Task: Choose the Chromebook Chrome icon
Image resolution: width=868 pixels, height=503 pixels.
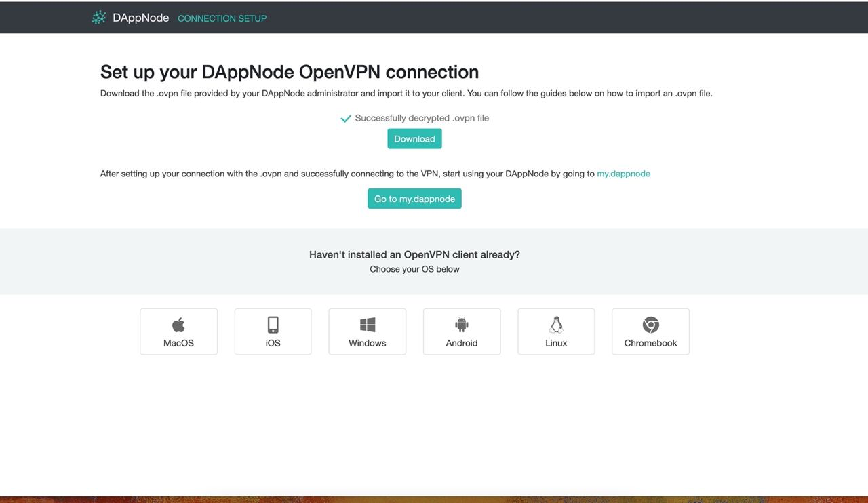Action: 651,325
